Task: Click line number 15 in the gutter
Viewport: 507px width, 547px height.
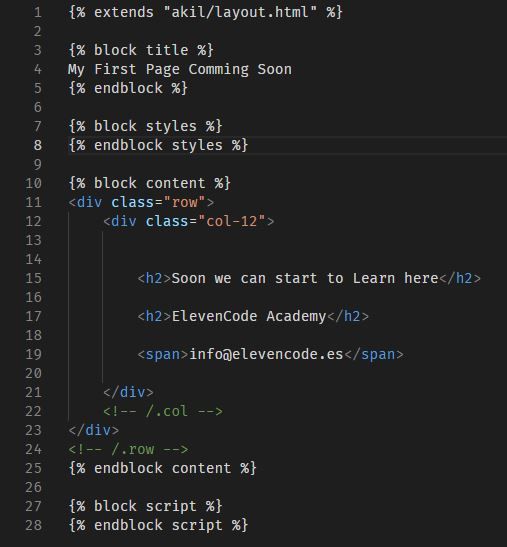Action: coord(33,278)
